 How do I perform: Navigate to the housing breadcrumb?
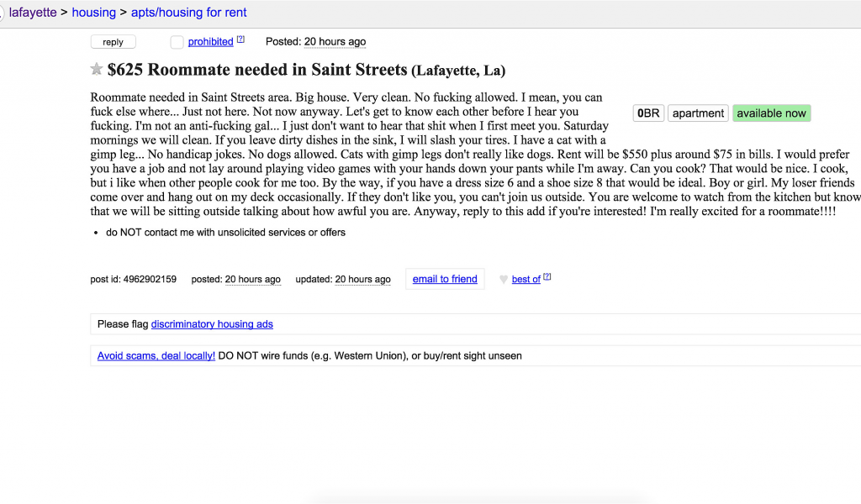94,13
